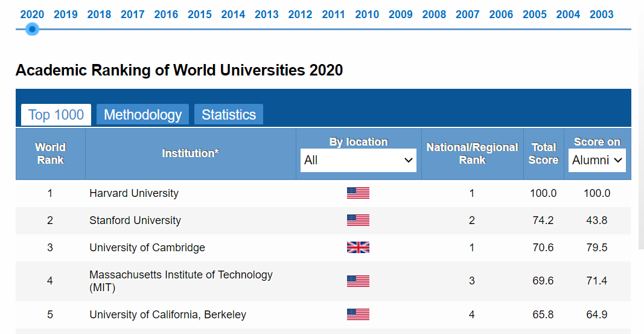The image size is (644, 334).
Task: Open the Statistics tab
Action: pos(229,115)
